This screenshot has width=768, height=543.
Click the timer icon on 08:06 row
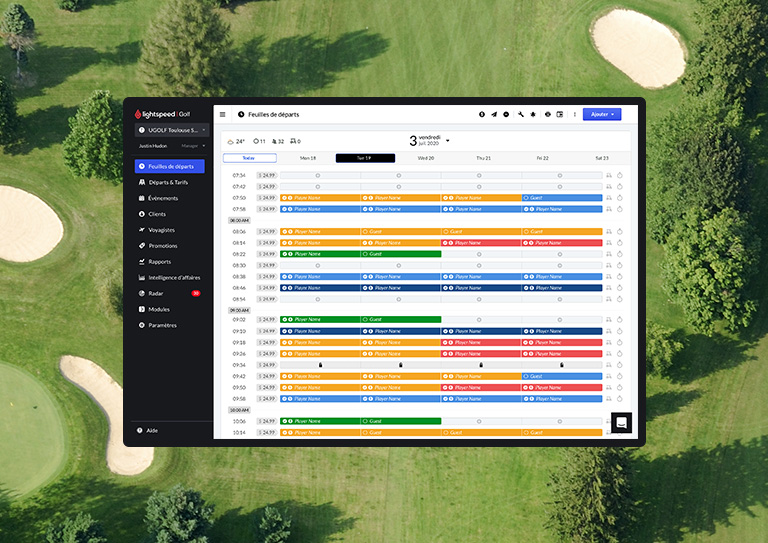(620, 231)
